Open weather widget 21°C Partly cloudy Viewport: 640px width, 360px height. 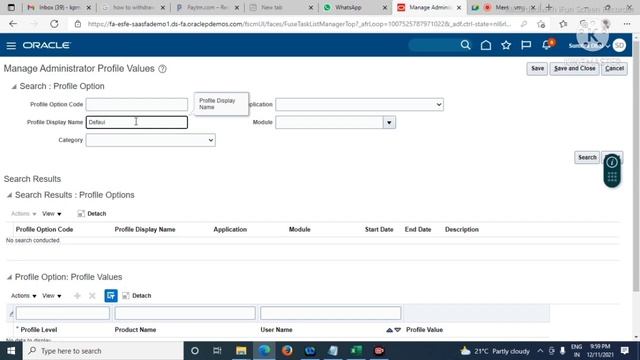[495, 351]
